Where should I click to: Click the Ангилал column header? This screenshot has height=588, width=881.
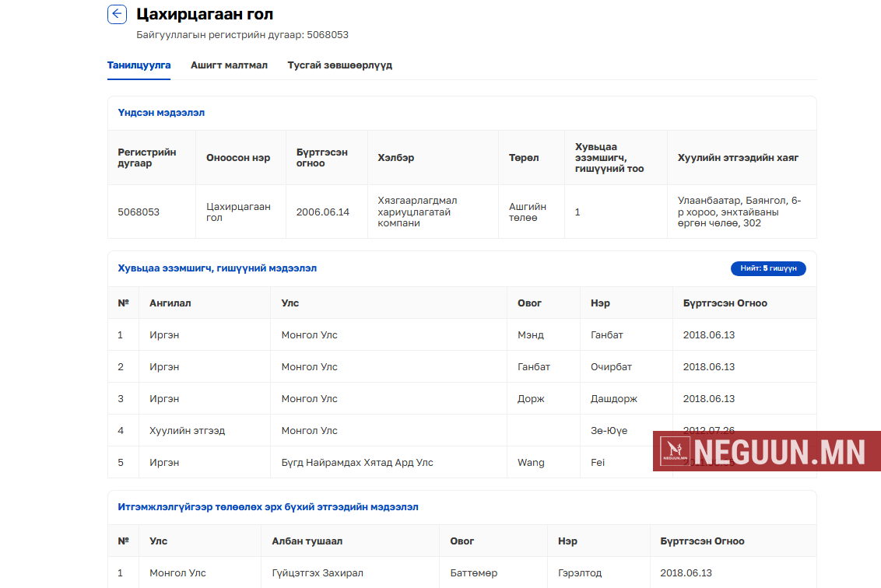click(170, 303)
